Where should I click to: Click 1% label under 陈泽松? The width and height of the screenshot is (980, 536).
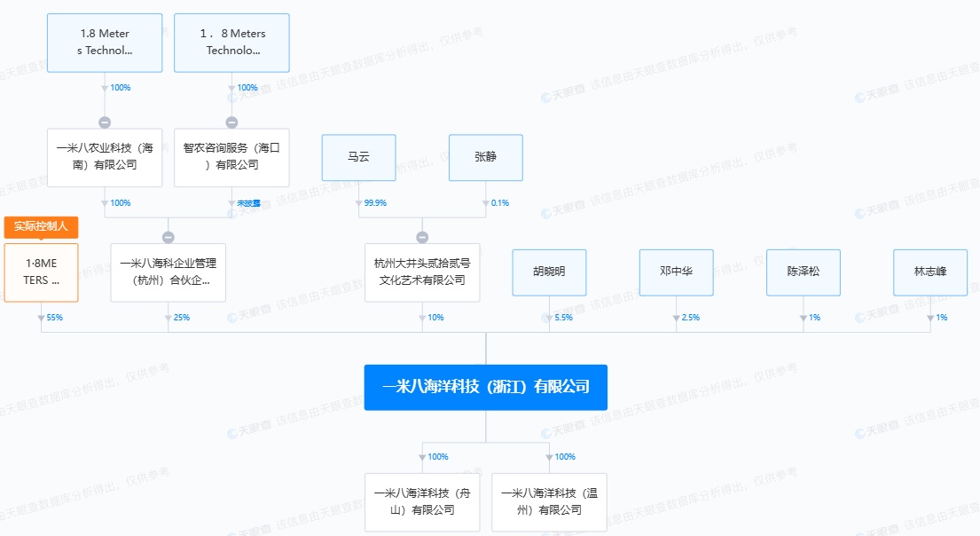point(814,318)
